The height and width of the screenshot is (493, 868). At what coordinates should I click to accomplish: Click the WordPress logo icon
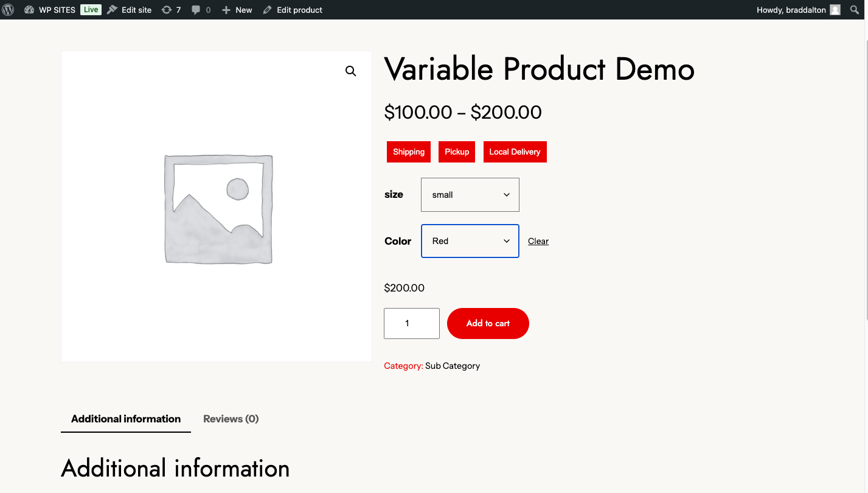coord(9,10)
